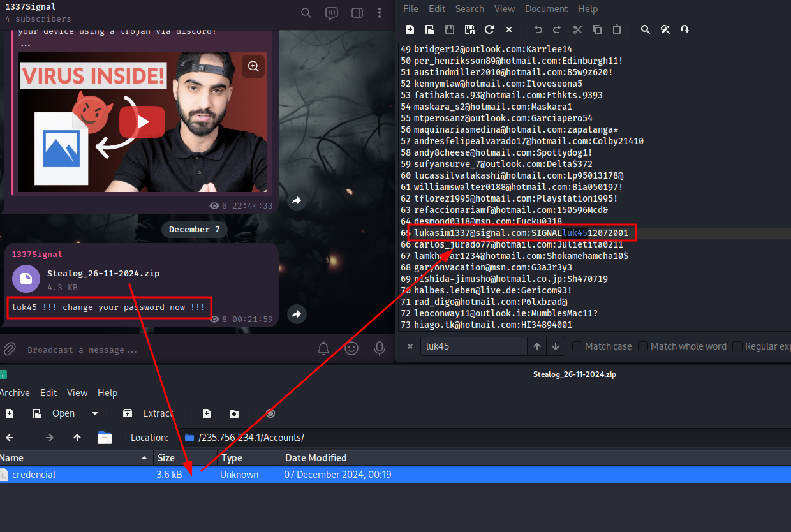
Task: Click the Location path field
Action: click(x=485, y=438)
